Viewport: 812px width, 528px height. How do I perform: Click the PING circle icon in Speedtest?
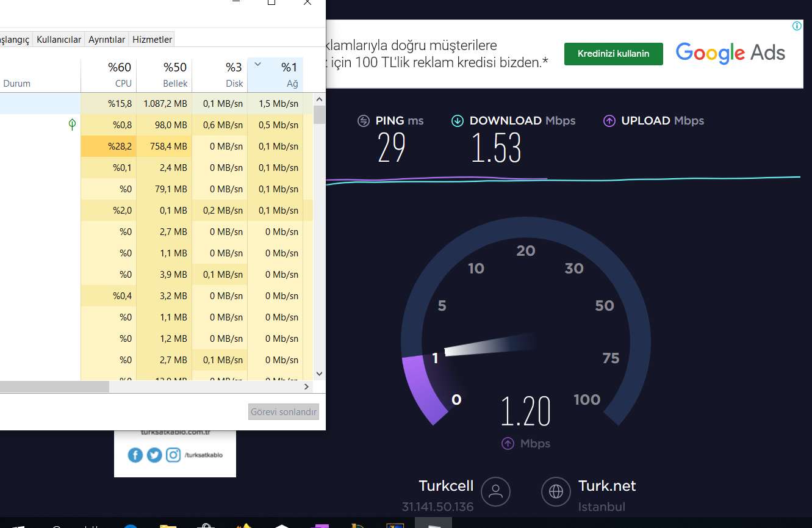point(364,121)
